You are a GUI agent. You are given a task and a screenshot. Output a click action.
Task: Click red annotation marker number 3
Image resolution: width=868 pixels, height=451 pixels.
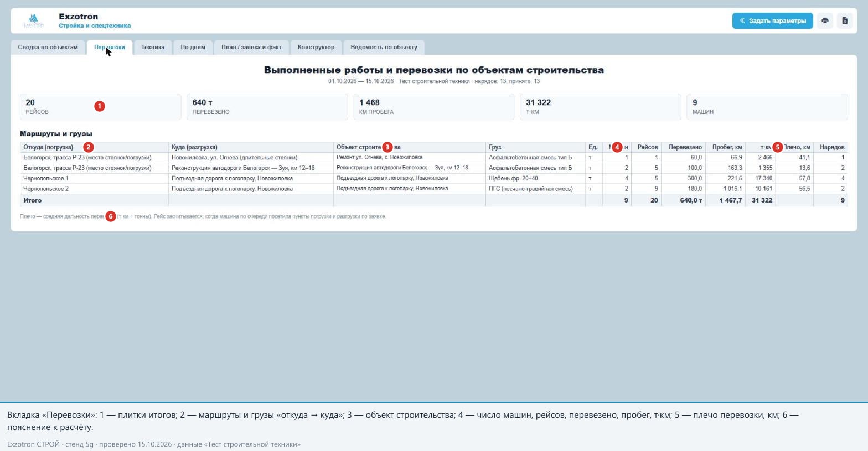click(387, 147)
